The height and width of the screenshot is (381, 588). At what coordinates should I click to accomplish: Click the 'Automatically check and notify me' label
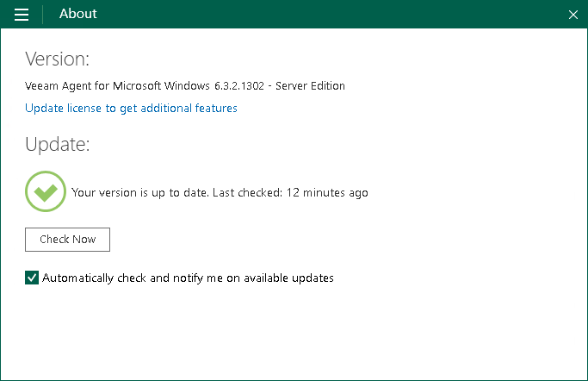(188, 278)
